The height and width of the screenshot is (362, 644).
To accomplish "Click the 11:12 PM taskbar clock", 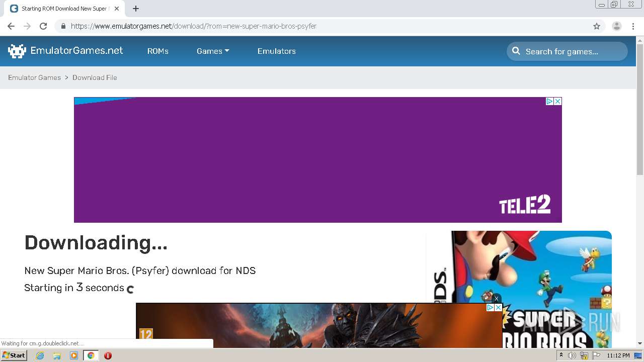I will pos(618,355).
